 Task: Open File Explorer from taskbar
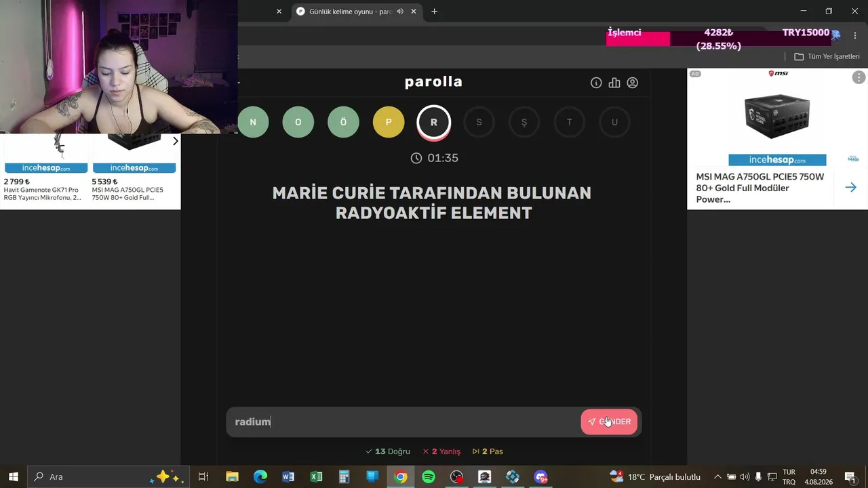232,476
